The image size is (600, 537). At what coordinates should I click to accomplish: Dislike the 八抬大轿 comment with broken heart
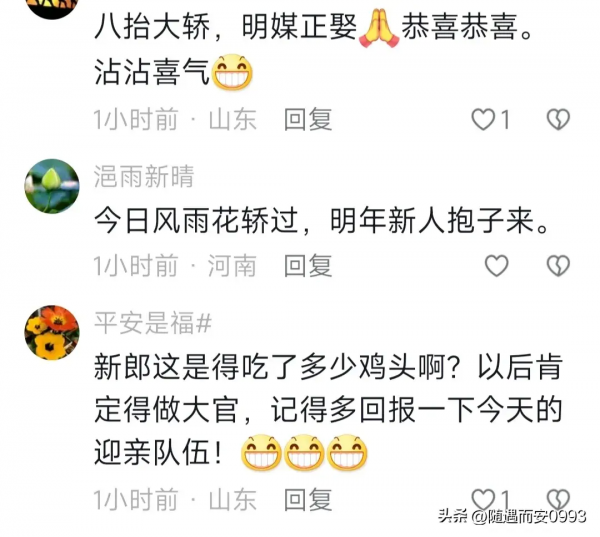point(558,119)
